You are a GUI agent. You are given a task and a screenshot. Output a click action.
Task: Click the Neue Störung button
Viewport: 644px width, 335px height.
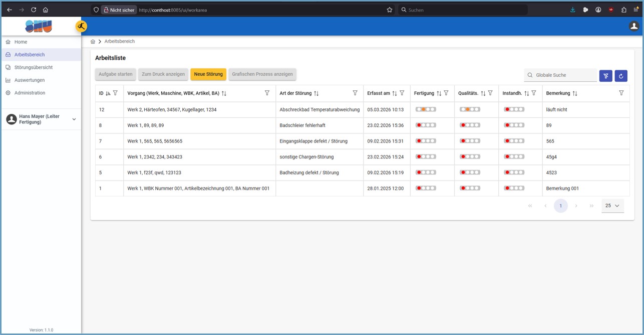coord(208,74)
